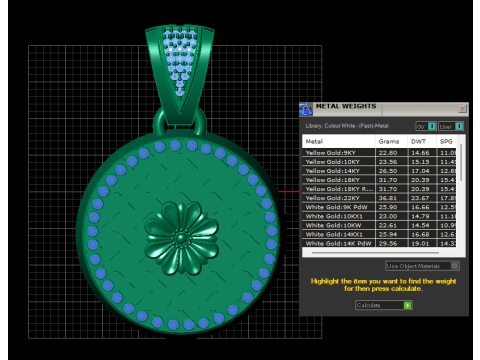Click the 23.00 grams value
Screen dimensions: 480x360
[388, 216]
